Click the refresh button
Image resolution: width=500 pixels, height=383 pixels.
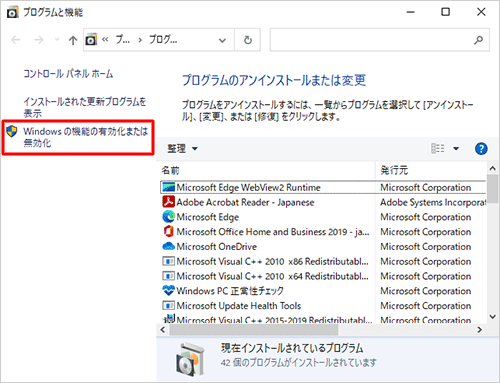(248, 40)
